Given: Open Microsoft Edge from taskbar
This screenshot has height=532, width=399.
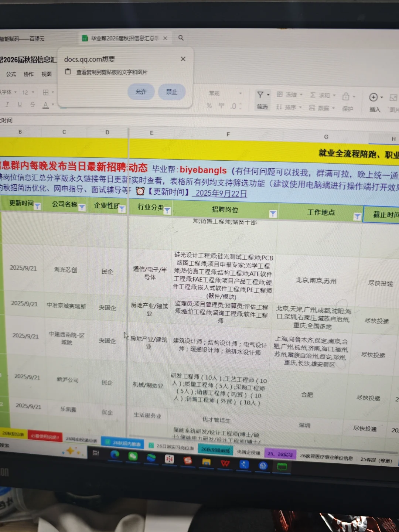Looking at the screenshot, I should point(115,455).
